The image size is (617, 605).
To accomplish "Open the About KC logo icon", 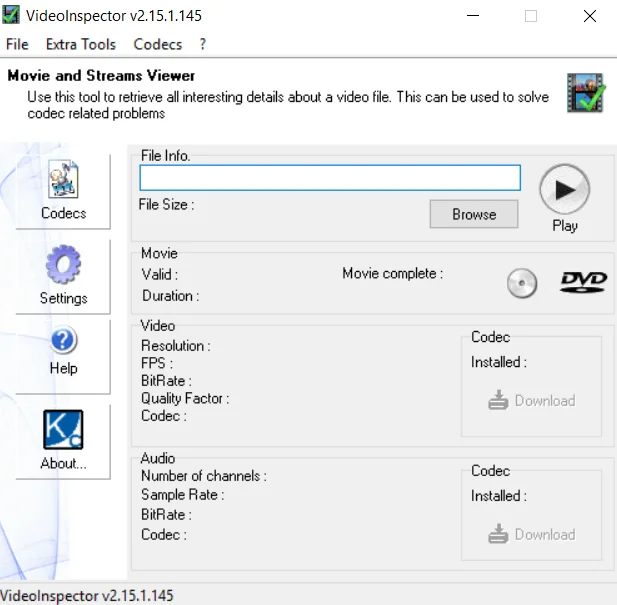I will click(63, 430).
